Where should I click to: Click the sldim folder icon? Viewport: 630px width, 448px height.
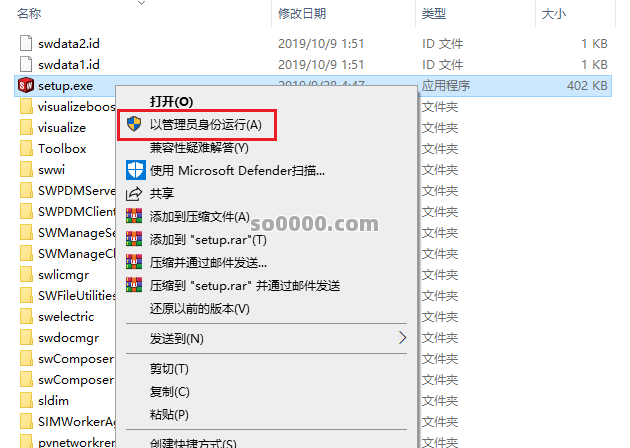click(x=27, y=401)
